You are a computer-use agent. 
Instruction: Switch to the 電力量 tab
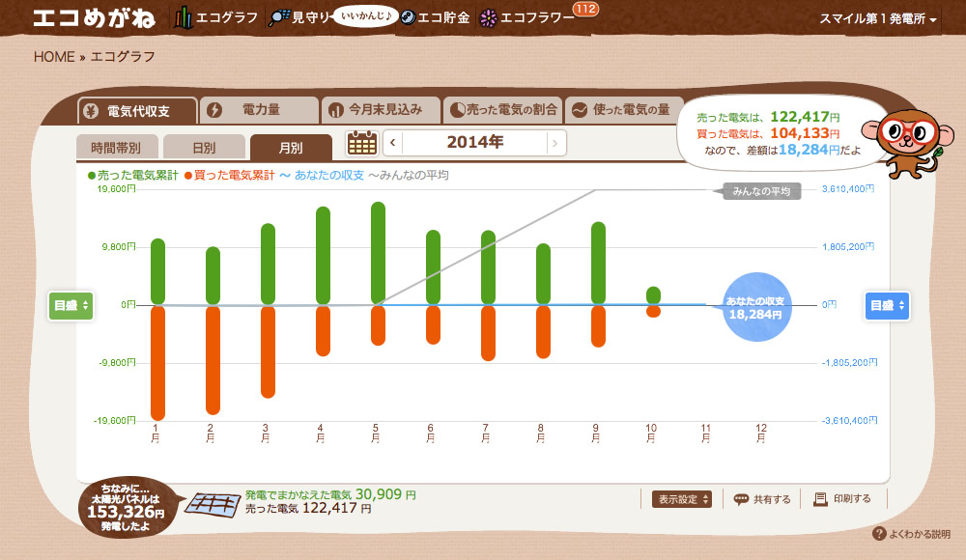click(259, 110)
